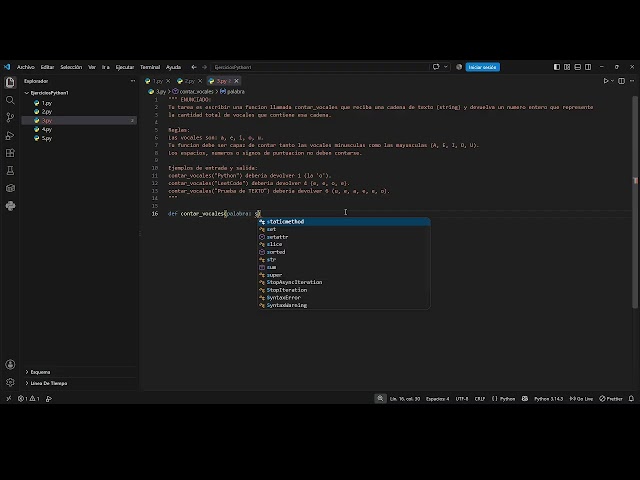This screenshot has width=640, height=480.
Task: Open the Testing flask view
Action: [x=10, y=170]
